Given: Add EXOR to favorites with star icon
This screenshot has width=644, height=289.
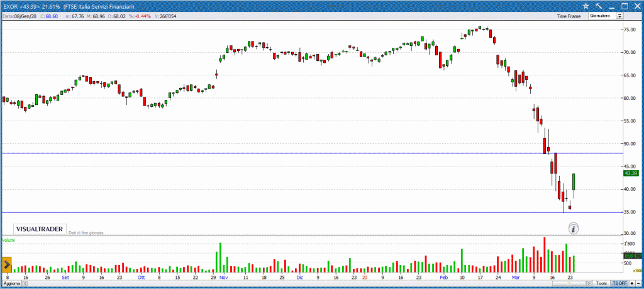Looking at the screenshot, I should pos(586,6).
